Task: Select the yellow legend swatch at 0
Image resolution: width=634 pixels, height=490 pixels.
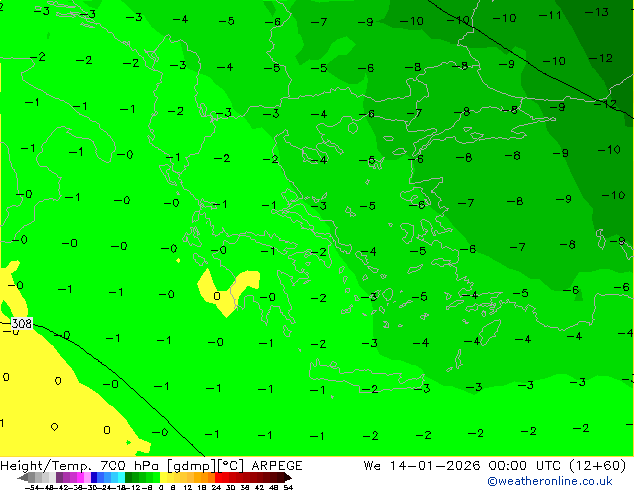Action: pyautogui.click(x=163, y=477)
